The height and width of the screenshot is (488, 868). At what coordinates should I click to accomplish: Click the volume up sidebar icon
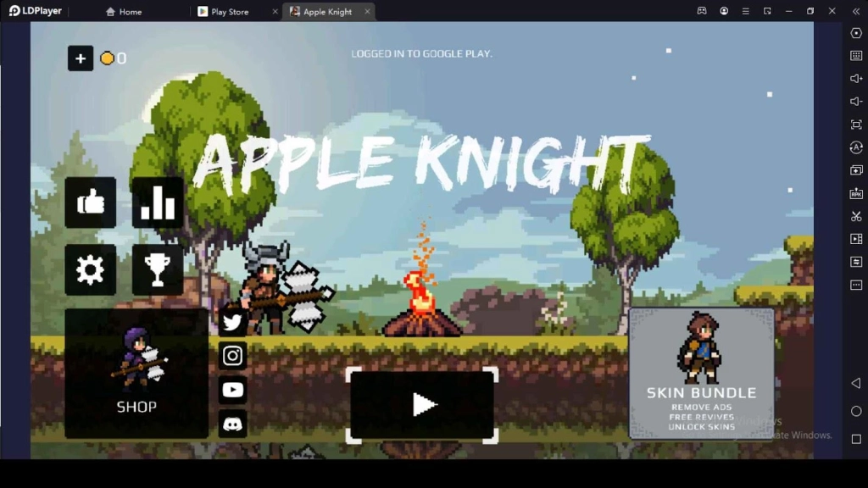(856, 79)
